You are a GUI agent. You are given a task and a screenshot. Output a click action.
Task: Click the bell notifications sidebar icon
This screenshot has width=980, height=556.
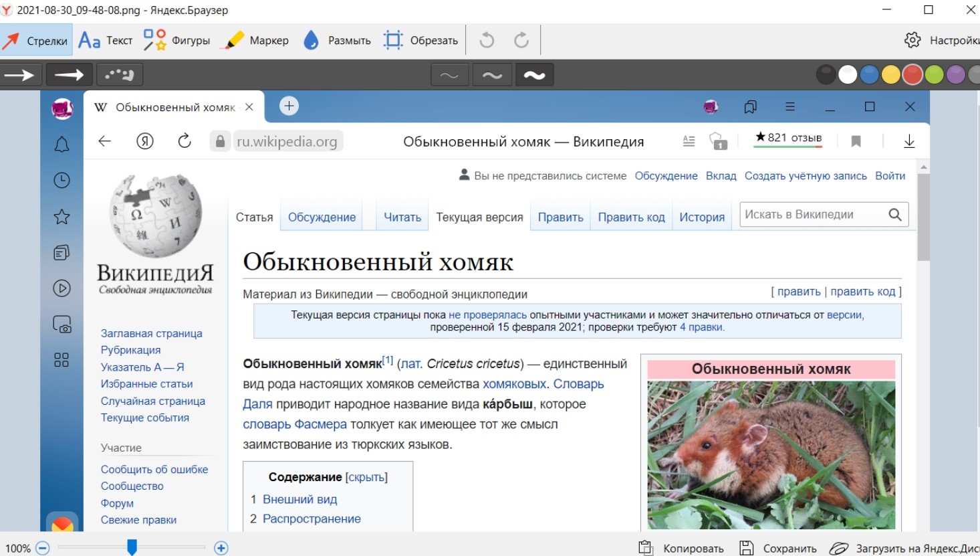(x=62, y=145)
